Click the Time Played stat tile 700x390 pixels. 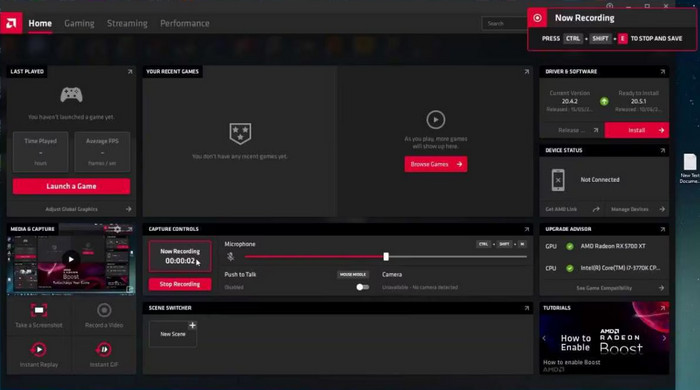click(x=41, y=152)
